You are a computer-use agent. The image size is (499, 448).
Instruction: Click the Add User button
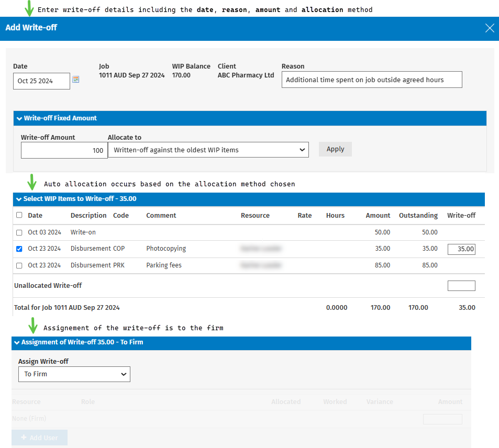click(39, 438)
